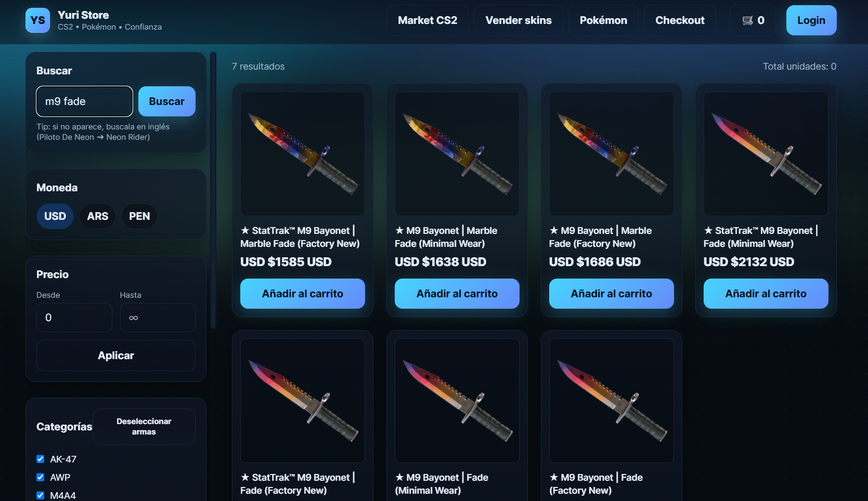Toggle the M4A4 category checkbox

point(40,495)
